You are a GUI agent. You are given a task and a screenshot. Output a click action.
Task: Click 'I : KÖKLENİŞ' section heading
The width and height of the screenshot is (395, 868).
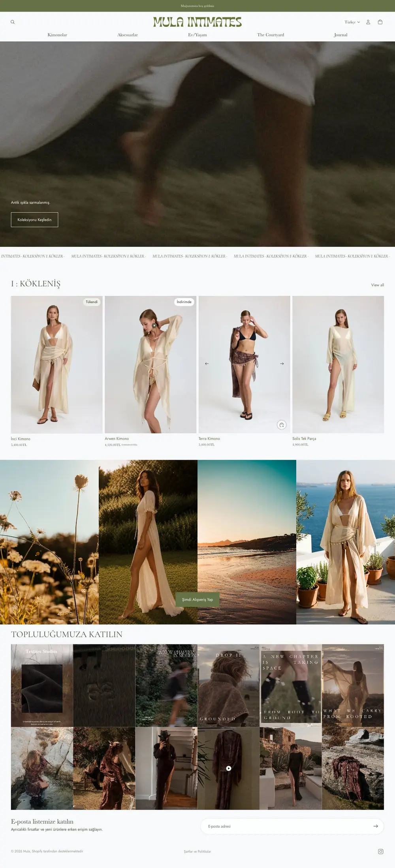tap(36, 284)
